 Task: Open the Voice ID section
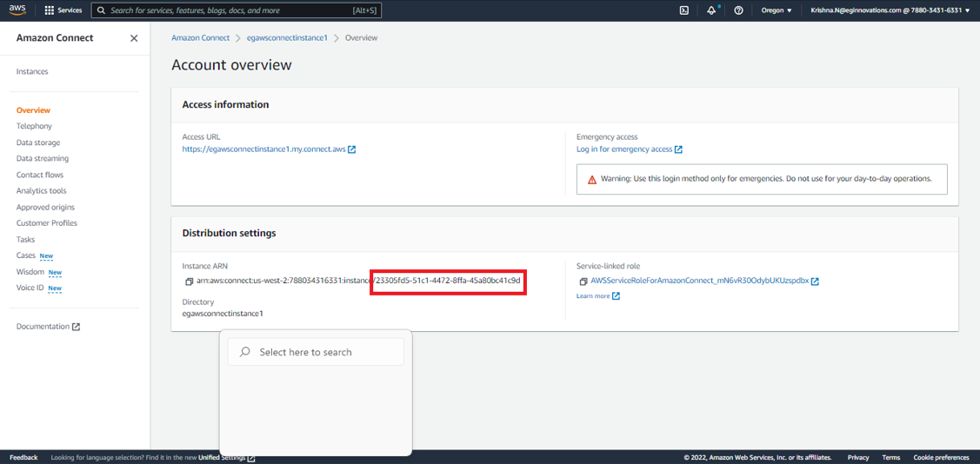point(30,288)
